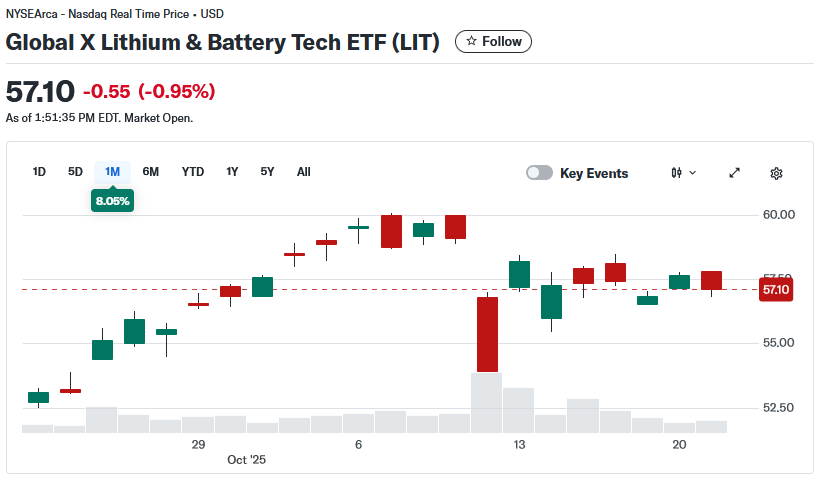Show the YTD chart range

point(193,172)
